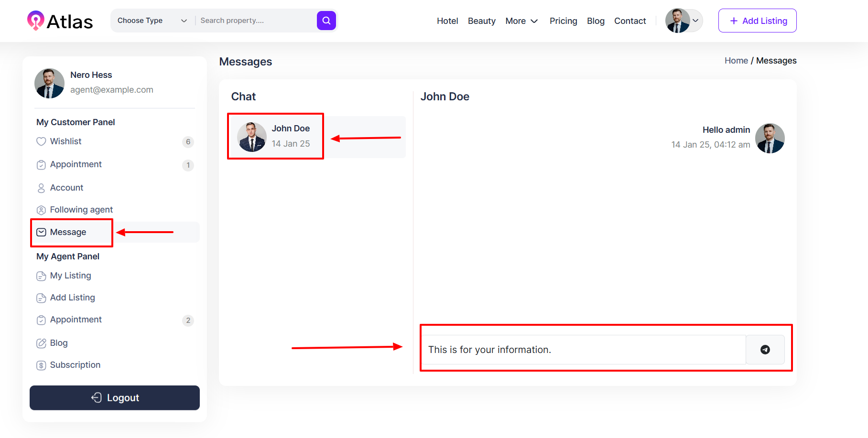
Task: Click the Atlas logo
Action: [x=60, y=21]
